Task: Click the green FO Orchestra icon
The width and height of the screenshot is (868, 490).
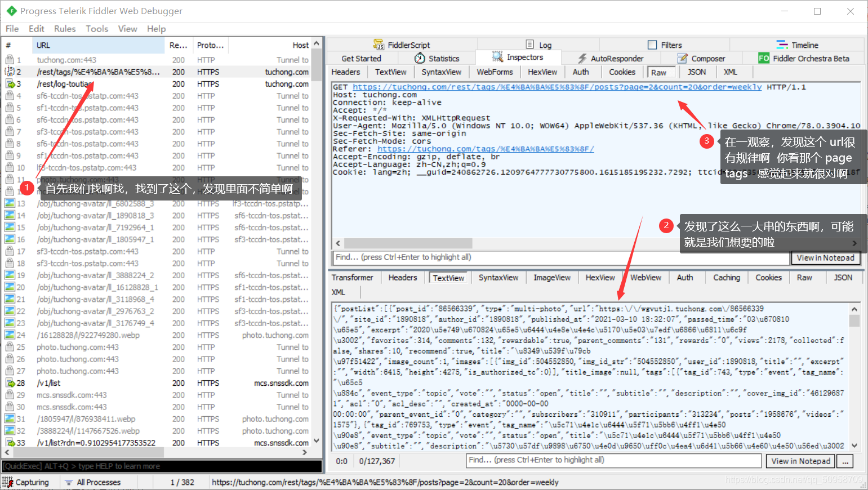Action: (x=764, y=58)
